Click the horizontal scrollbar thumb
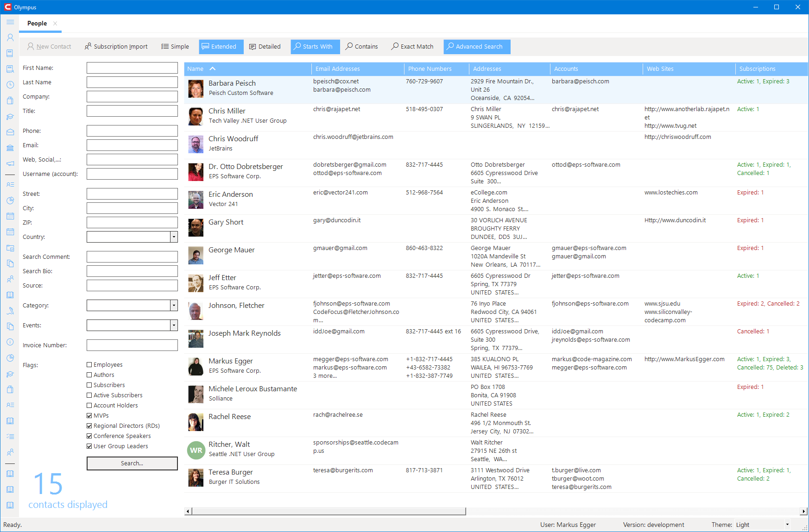Screen dimensions: 809x532 329,512
